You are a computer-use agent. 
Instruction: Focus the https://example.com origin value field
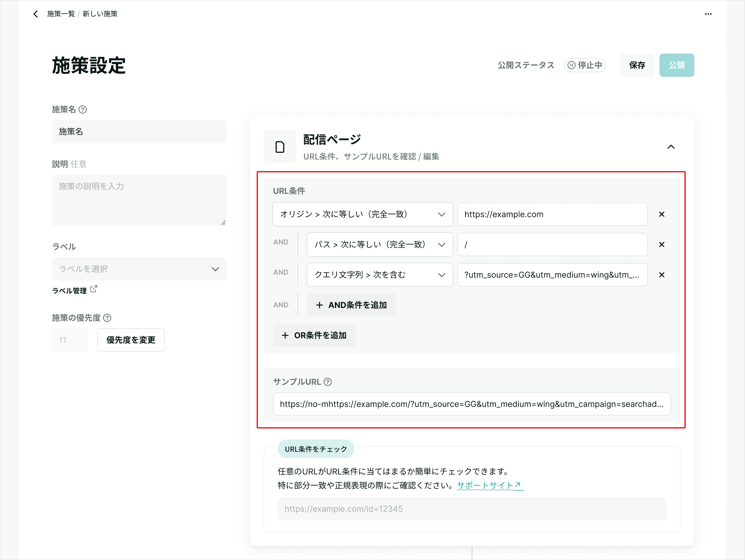point(552,214)
